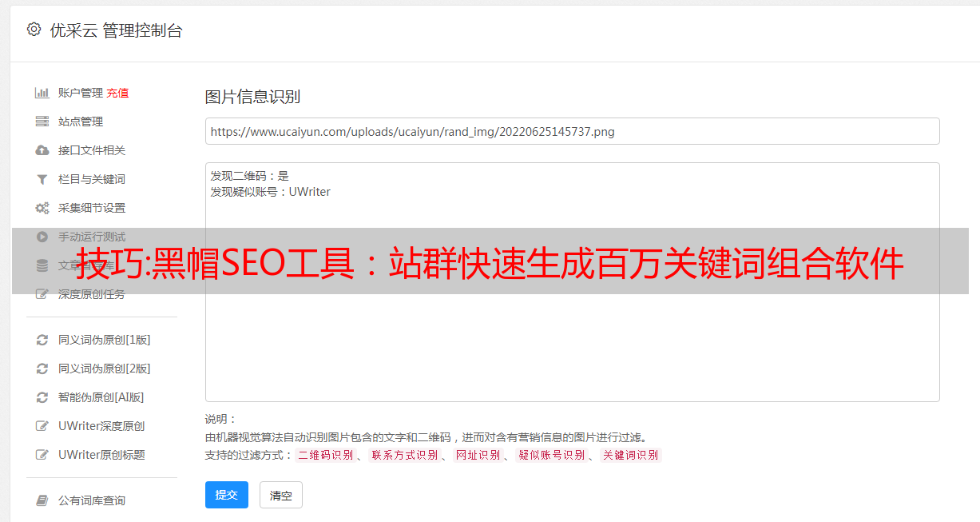Click the filter icon next to 栏目与关键词
980x522 pixels.
(x=42, y=179)
